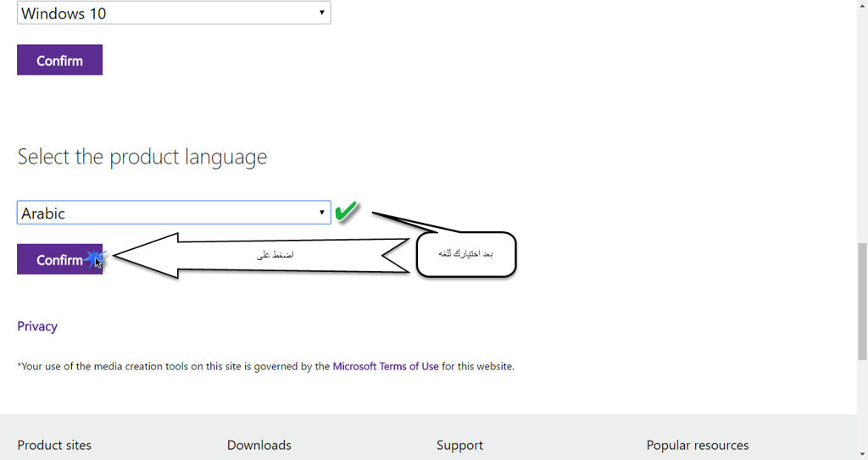Viewport: 868px width, 460px height.
Task: Click the Confirm button under Windows 10 edition
Action: tap(60, 60)
